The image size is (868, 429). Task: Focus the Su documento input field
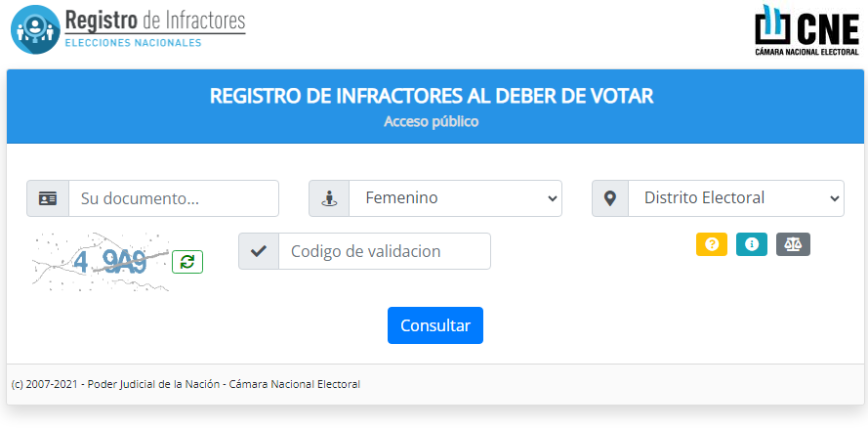click(174, 198)
